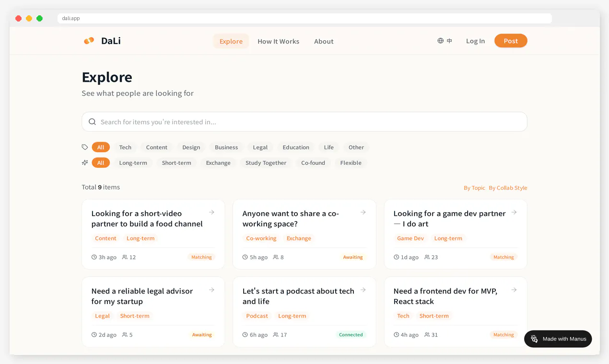Click the orange Post button
The image size is (609, 364).
point(511,41)
